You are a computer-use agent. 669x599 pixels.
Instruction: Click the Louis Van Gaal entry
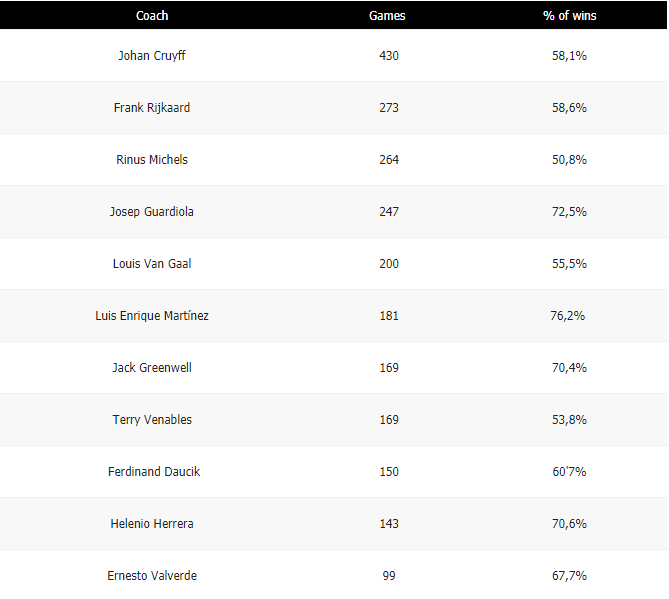pos(152,264)
